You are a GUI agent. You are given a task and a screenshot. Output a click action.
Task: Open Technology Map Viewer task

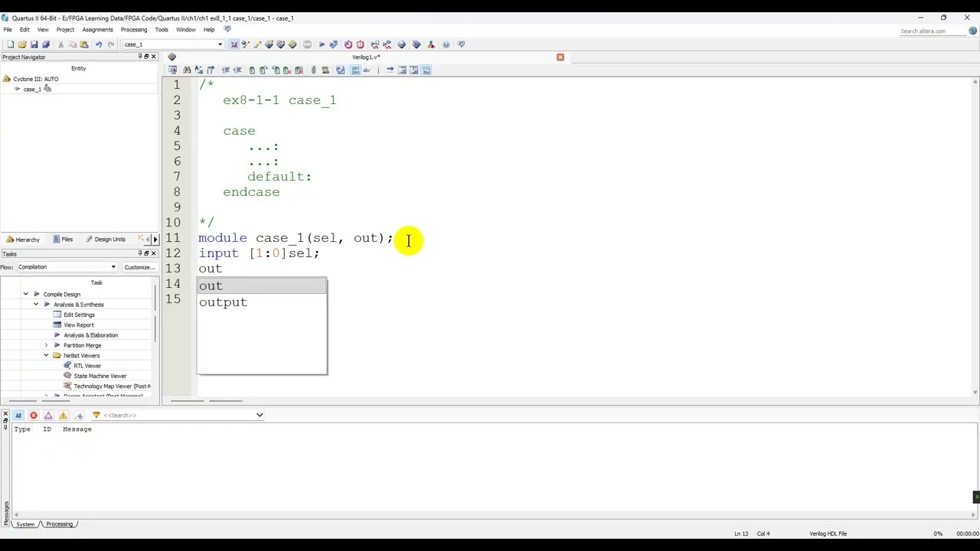point(112,386)
